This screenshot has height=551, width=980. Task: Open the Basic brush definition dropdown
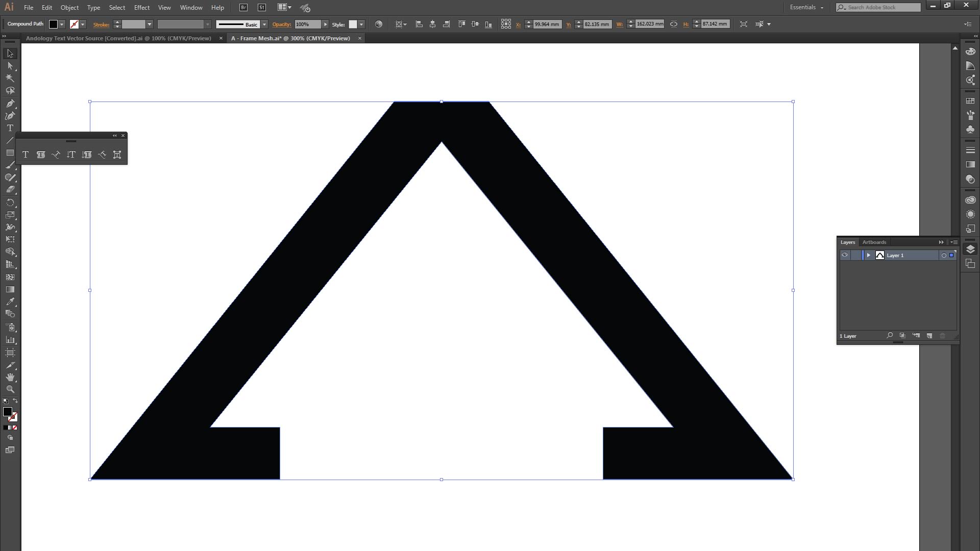[264, 24]
